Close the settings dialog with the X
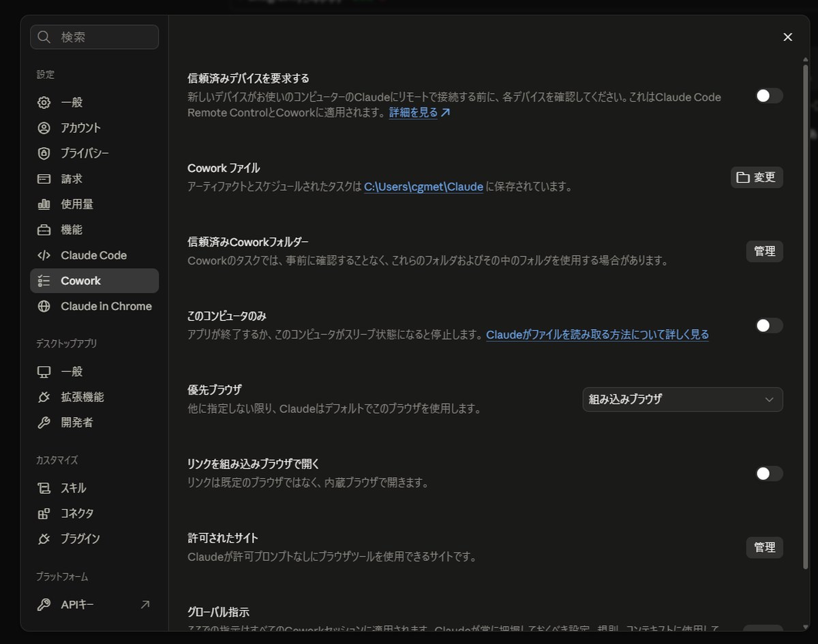Screen dimensions: 818x644 pyautogui.click(x=788, y=37)
